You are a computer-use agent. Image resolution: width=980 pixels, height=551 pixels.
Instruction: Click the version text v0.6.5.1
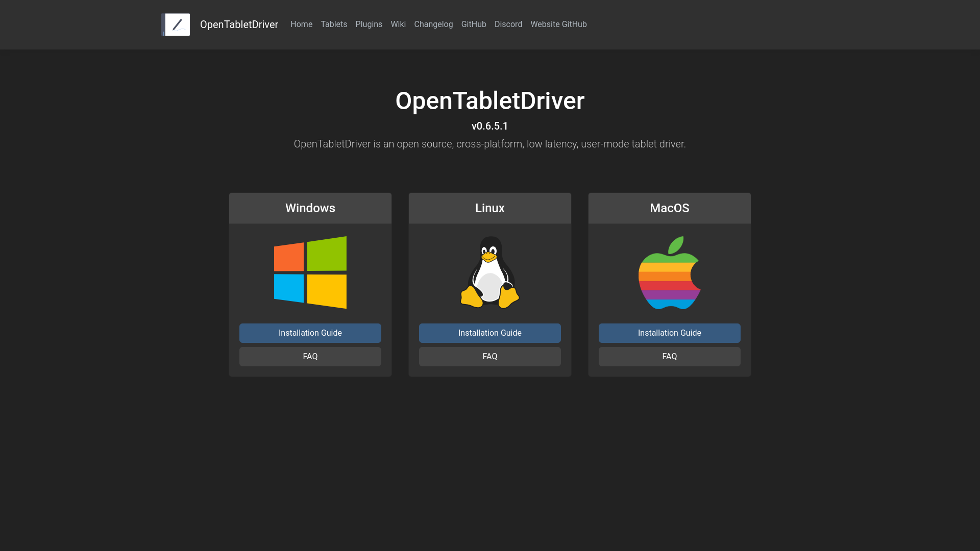490,126
